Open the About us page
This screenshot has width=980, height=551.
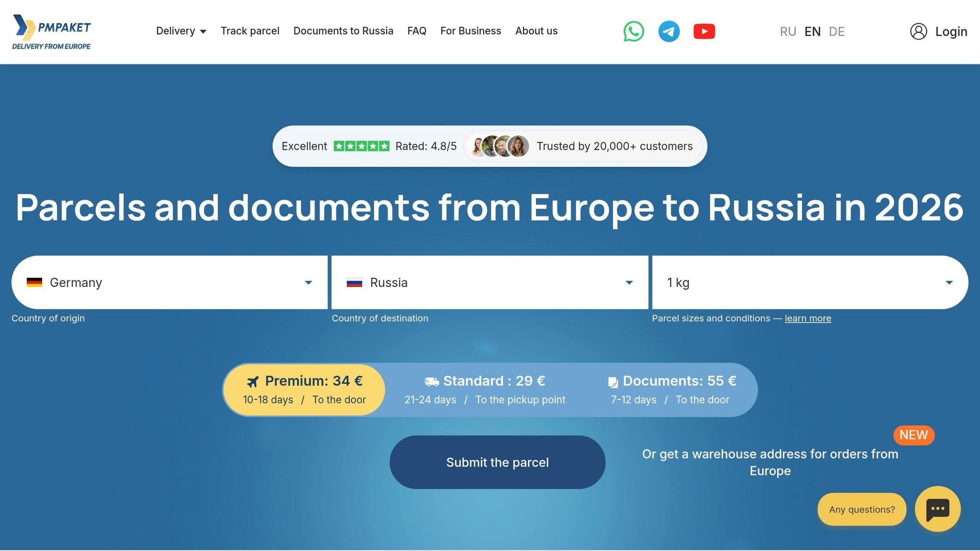tap(536, 31)
